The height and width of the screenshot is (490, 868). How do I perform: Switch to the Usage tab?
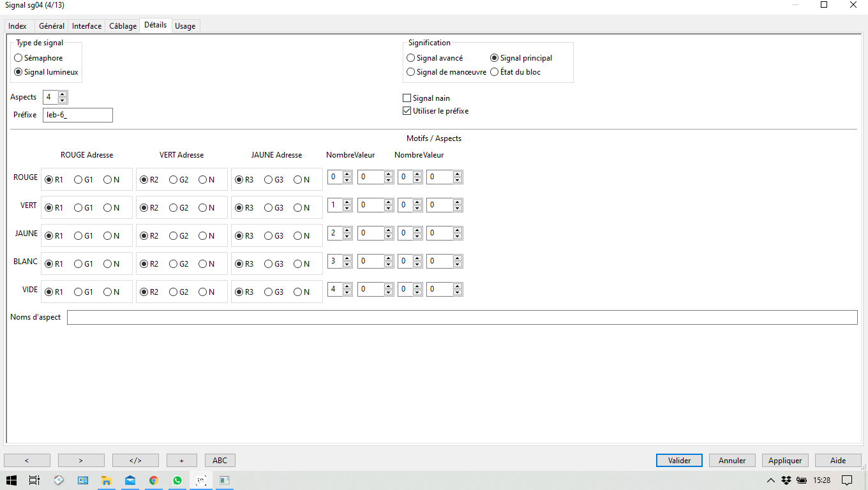(x=185, y=26)
